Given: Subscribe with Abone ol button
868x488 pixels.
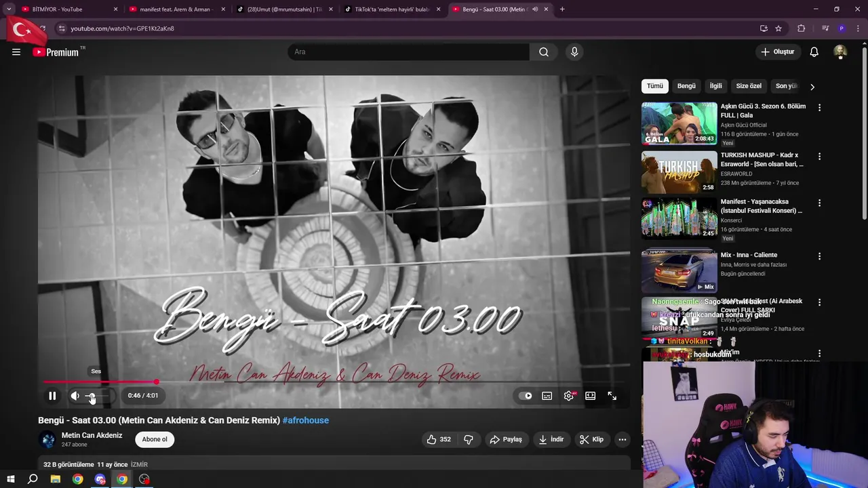Looking at the screenshot, I should coord(155,439).
